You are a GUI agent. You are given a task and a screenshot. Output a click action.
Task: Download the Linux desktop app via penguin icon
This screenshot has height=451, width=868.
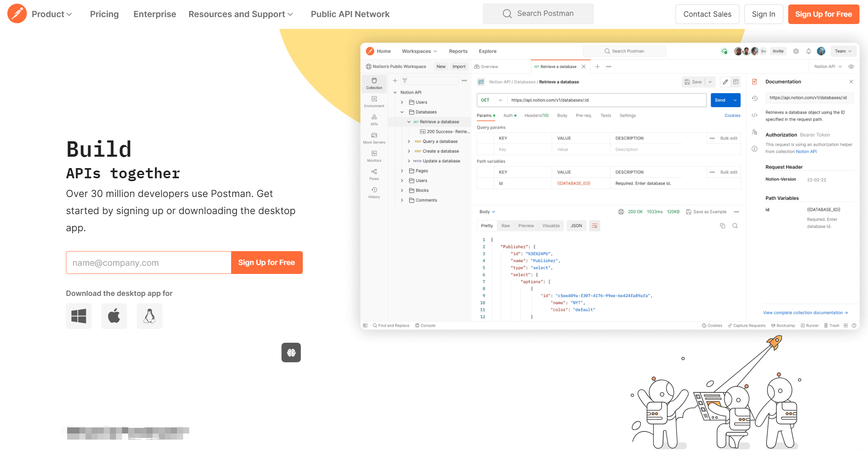tap(149, 316)
